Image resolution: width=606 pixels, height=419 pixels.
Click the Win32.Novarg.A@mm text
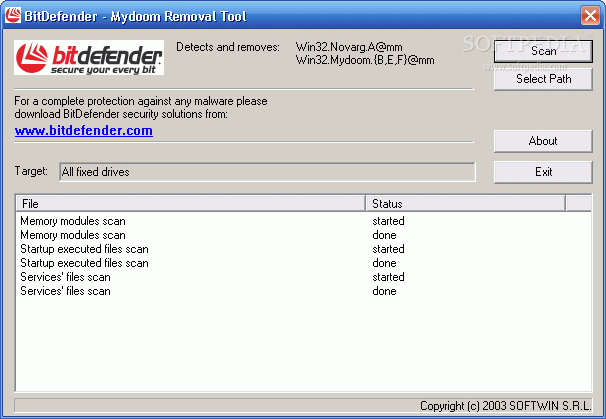pos(349,47)
